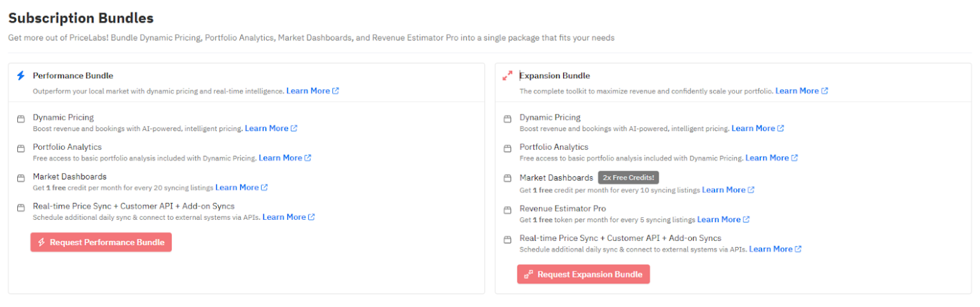
Task: Open Learn More link beside Expansion Bundle description
Action: point(801,91)
